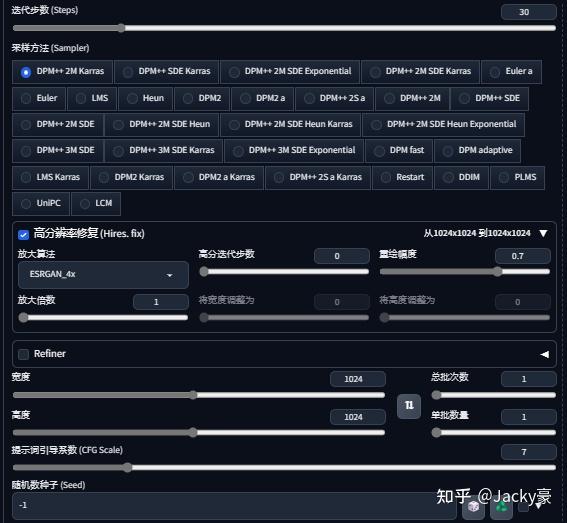Screen dimensions: 567x523
Task: Open the ESRGAN_4x upscaler dropdown
Action: 103,275
